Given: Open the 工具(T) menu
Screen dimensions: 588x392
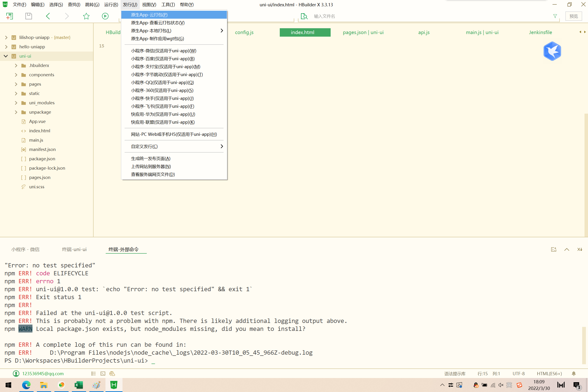Looking at the screenshot, I should pyautogui.click(x=168, y=4).
